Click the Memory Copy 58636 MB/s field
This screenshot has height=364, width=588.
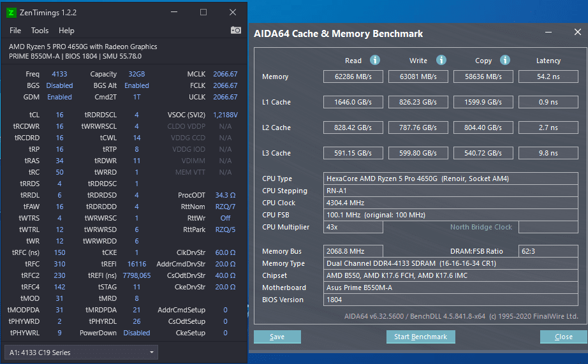tap(483, 76)
